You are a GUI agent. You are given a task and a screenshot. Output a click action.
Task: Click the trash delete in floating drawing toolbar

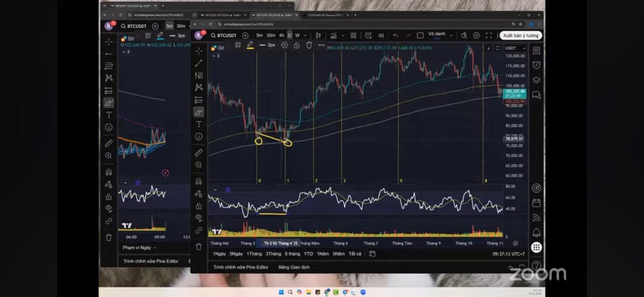pos(309,45)
